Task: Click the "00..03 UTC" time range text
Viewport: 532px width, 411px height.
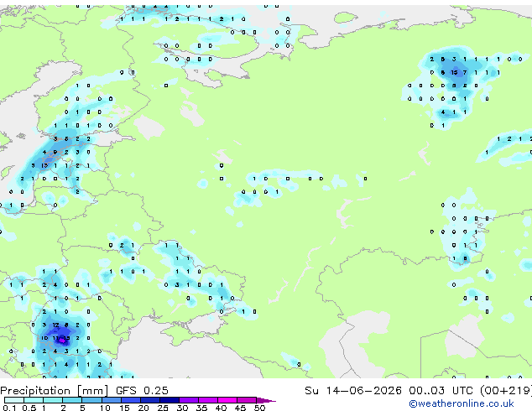Action: coord(441,391)
